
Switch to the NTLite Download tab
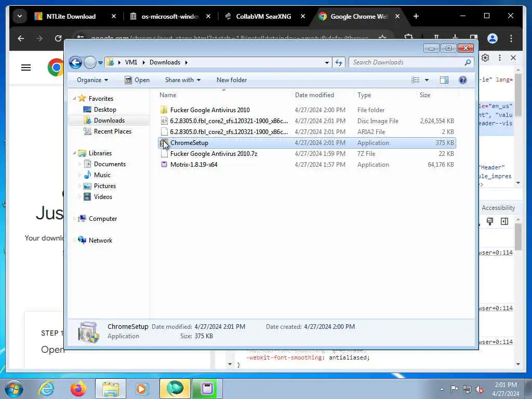point(71,16)
